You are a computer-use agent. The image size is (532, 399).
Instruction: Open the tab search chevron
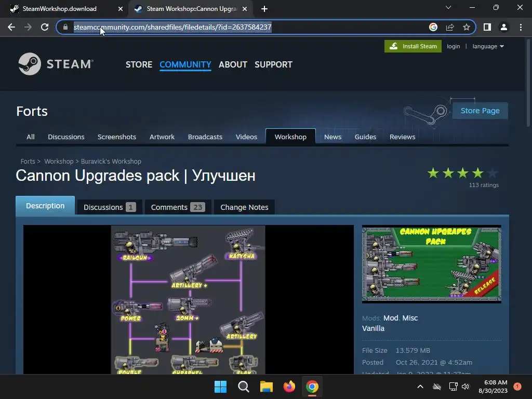coord(448,7)
